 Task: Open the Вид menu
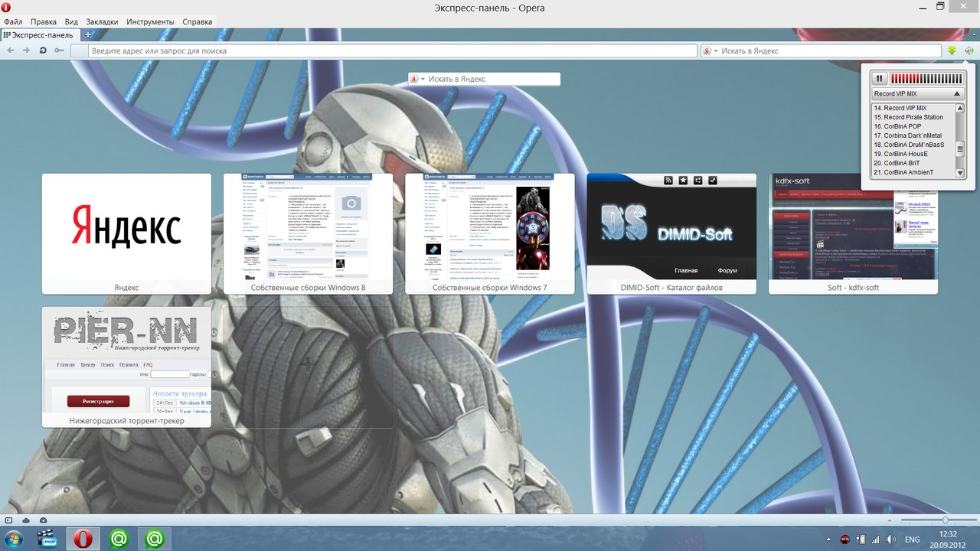[72, 22]
